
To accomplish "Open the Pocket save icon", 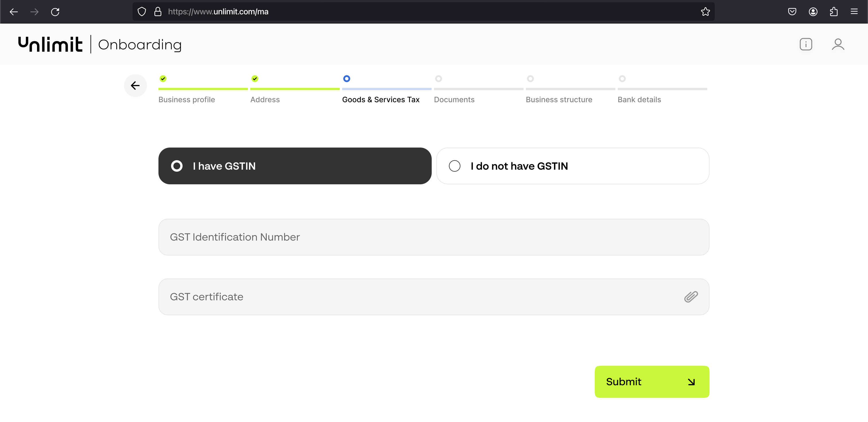I will point(792,12).
